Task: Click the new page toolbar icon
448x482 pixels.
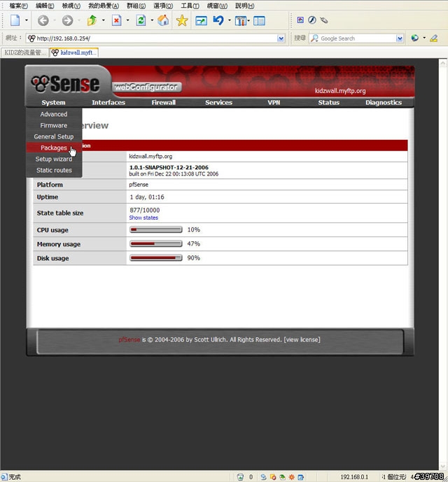Action: (x=15, y=20)
